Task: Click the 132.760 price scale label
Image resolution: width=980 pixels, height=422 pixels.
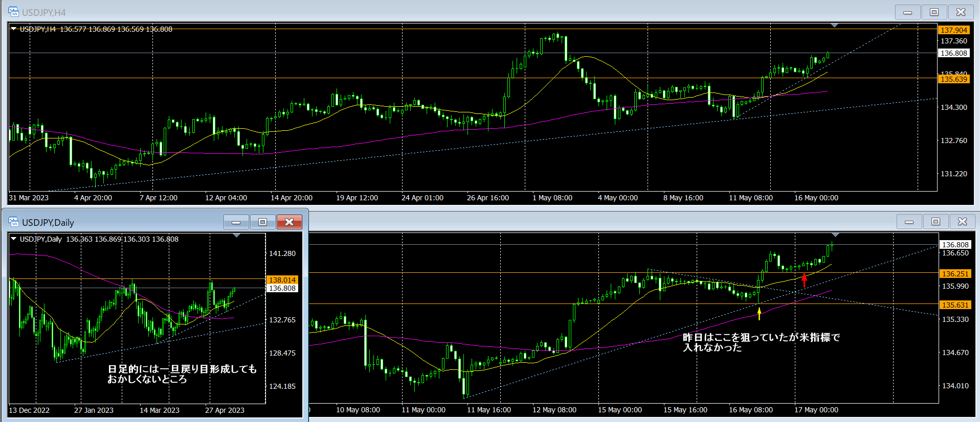Action: tap(954, 140)
